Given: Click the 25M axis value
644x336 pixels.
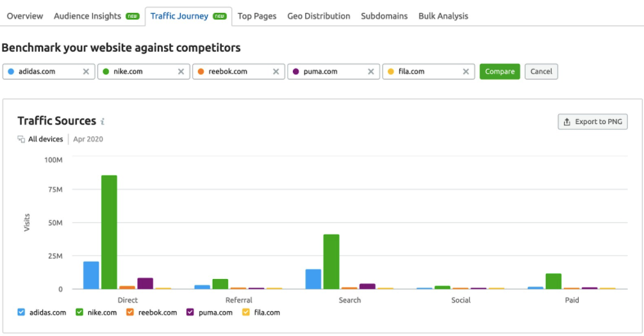Looking at the screenshot, I should (54, 256).
